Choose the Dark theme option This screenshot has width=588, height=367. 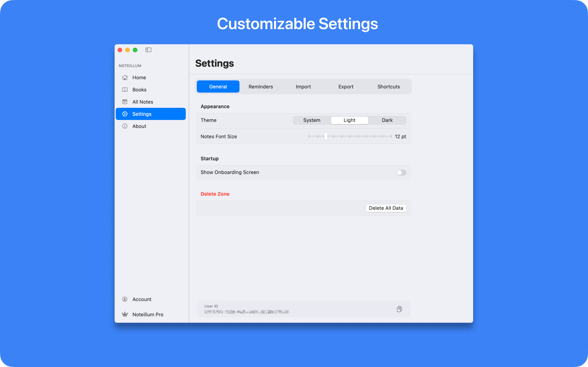tap(387, 120)
